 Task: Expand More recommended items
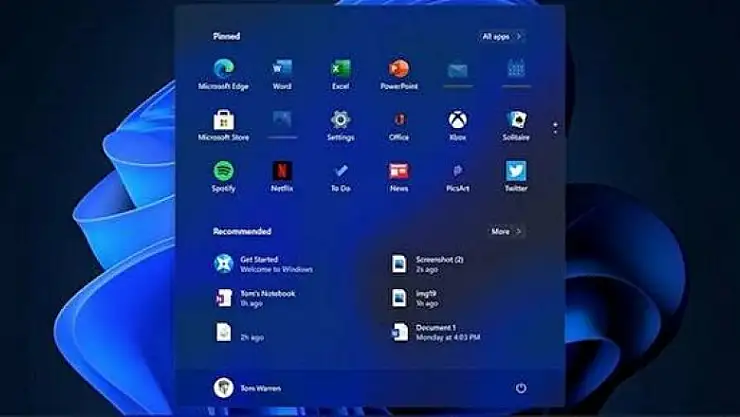[506, 231]
